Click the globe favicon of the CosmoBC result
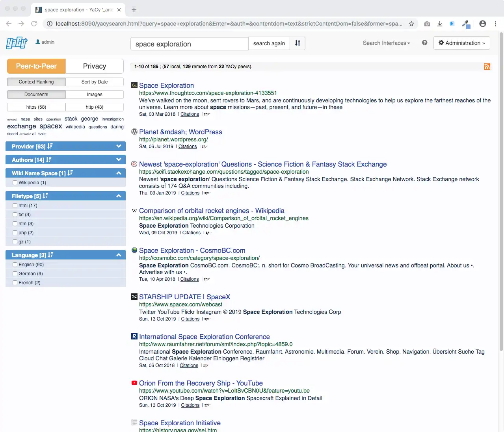This screenshot has width=504, height=432. (x=134, y=250)
